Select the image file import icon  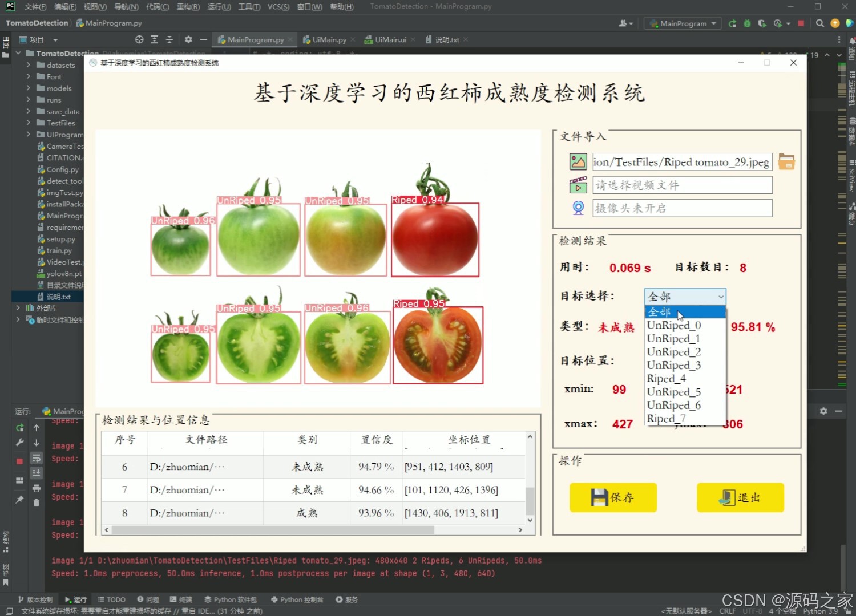point(578,161)
